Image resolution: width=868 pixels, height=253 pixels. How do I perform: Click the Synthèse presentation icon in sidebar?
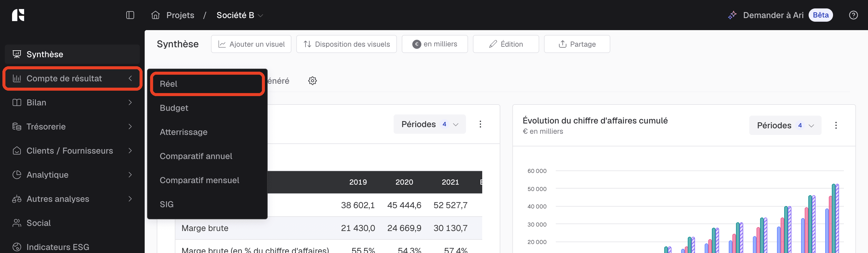pyautogui.click(x=17, y=54)
